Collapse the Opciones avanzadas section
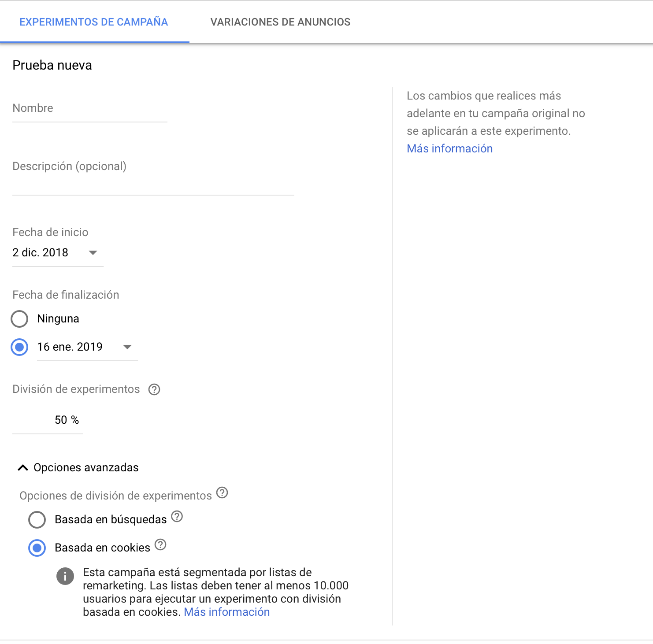 coord(78,468)
